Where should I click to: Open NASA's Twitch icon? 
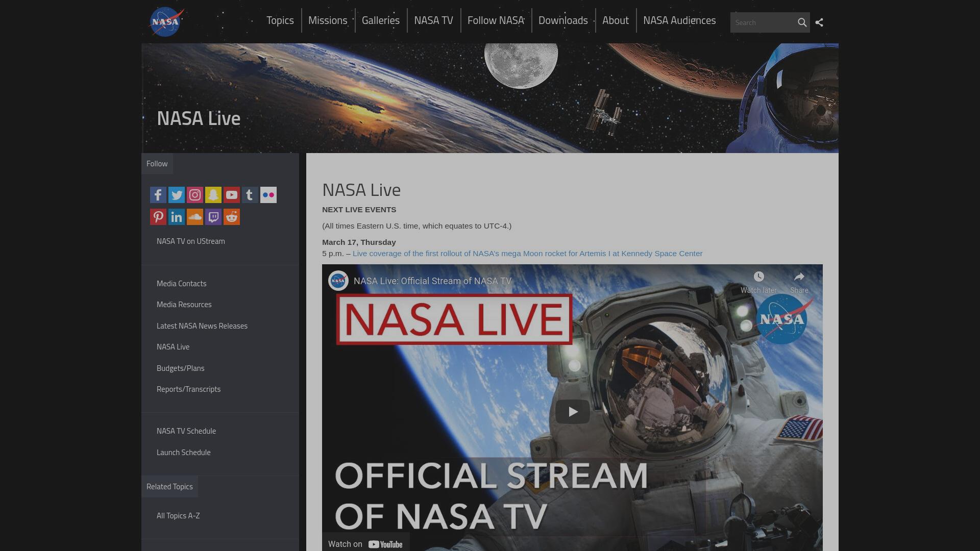(x=213, y=217)
